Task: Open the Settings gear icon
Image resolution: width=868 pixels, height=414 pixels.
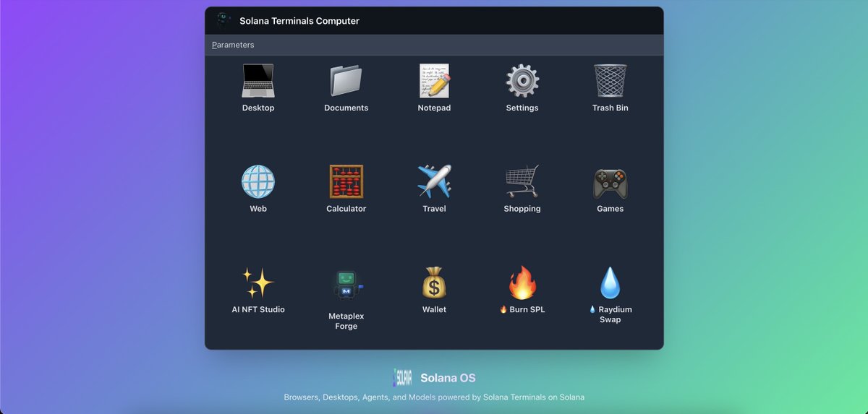Action: click(x=522, y=80)
